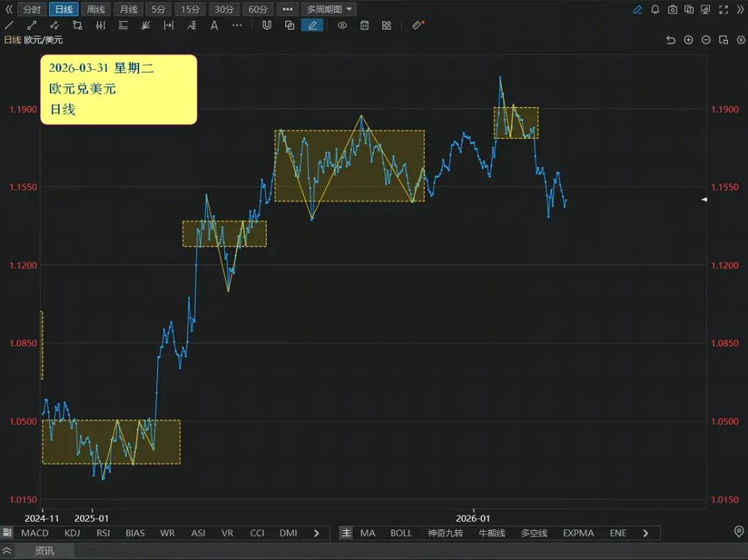Open more drawing tools ellipsis

pos(237,26)
